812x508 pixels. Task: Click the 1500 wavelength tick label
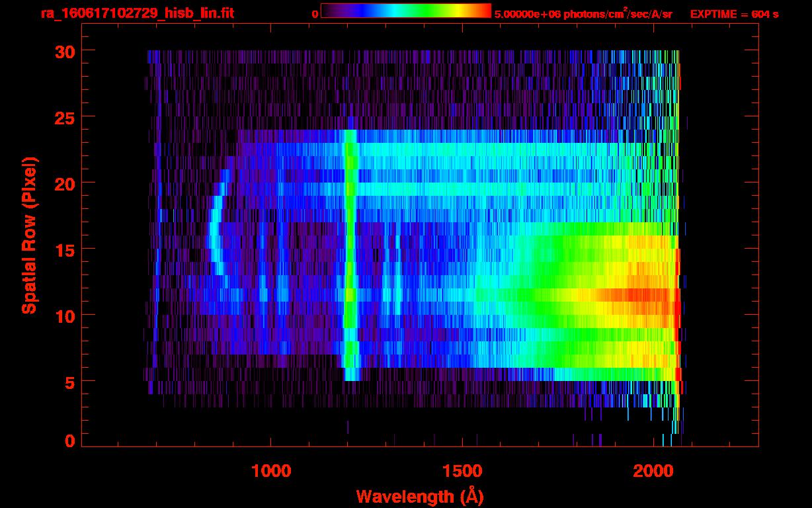pyautogui.click(x=462, y=471)
